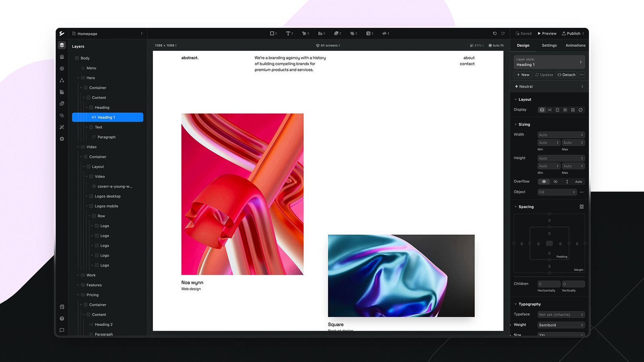Open the media assets sidebar icon

pos(62,103)
